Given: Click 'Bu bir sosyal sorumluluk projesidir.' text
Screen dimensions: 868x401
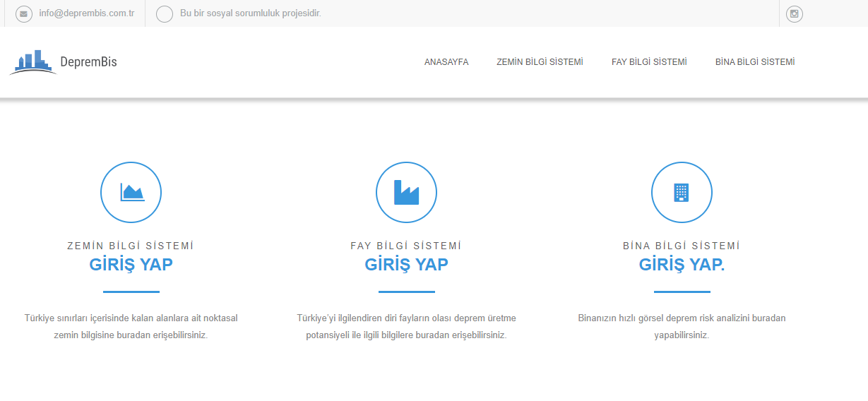Looking at the screenshot, I should [251, 13].
